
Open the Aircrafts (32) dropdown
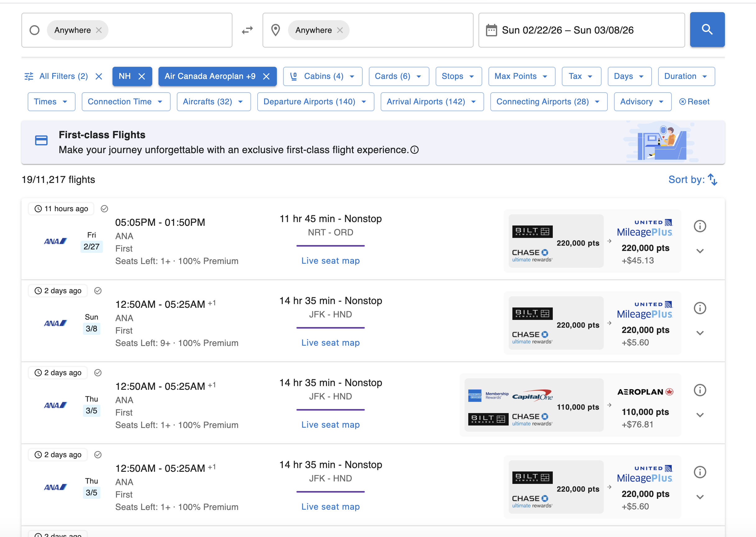[213, 102]
